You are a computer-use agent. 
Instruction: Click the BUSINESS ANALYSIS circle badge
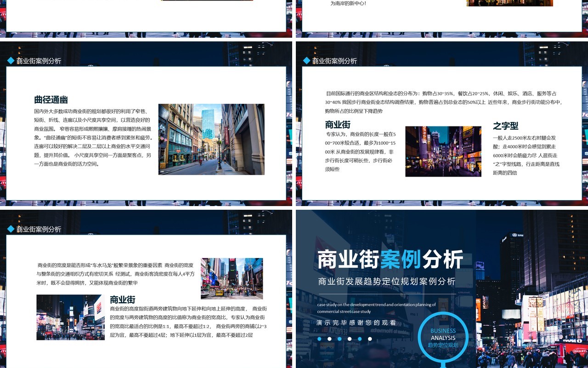pyautogui.click(x=443, y=337)
